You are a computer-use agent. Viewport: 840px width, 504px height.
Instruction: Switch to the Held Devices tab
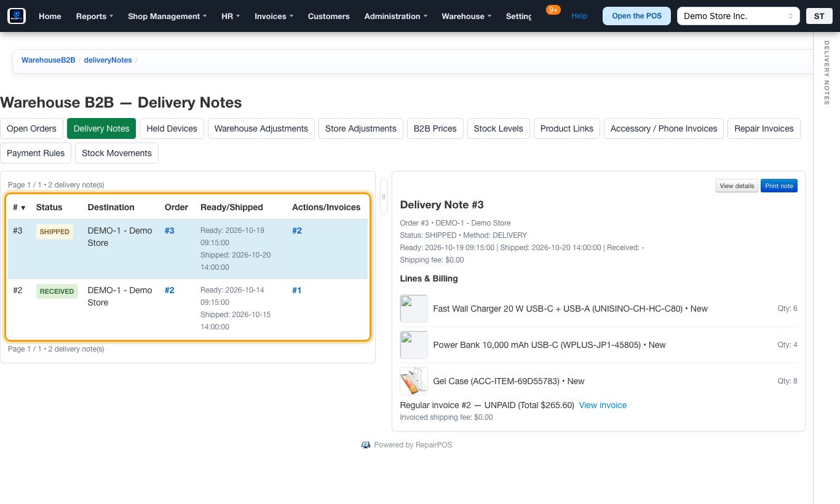point(172,128)
